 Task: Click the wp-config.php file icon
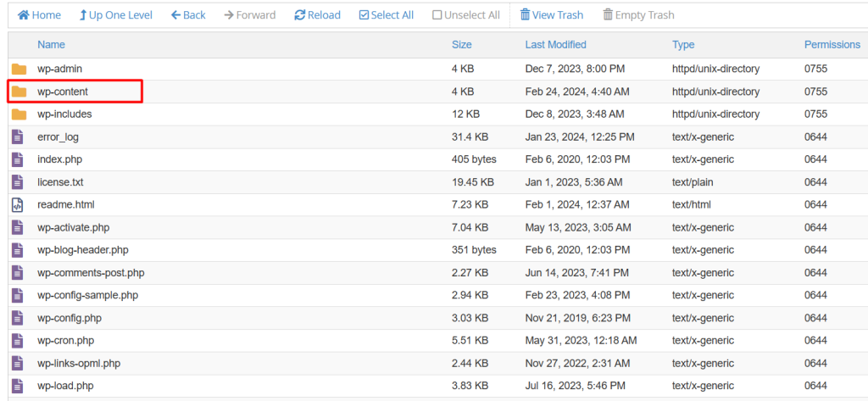17,318
